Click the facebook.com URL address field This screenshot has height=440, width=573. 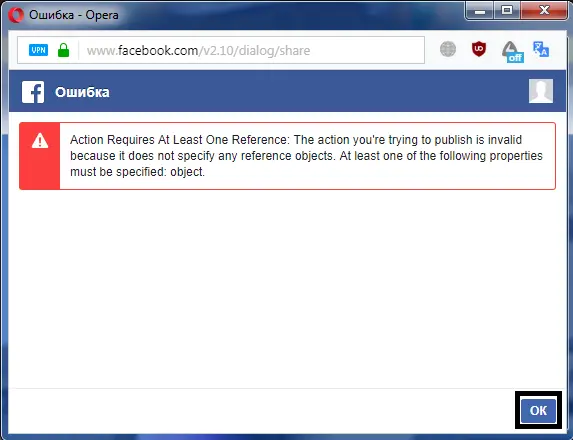pos(221,50)
